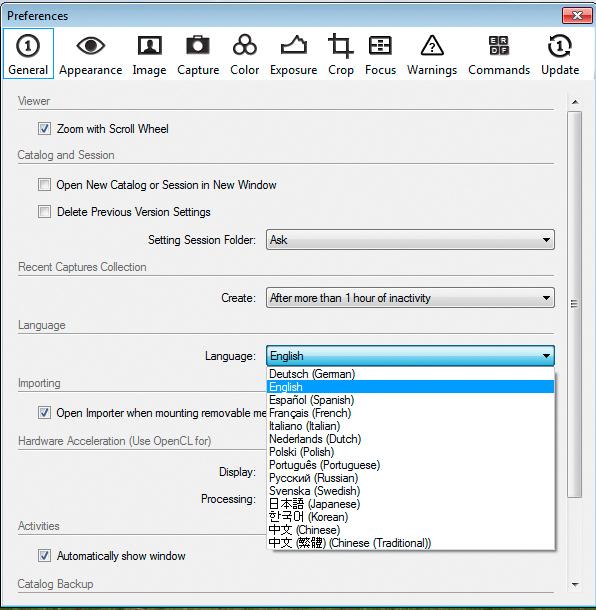Select Svenska (Swedish) option
Viewport: 596px width, 610px height.
[x=410, y=491]
